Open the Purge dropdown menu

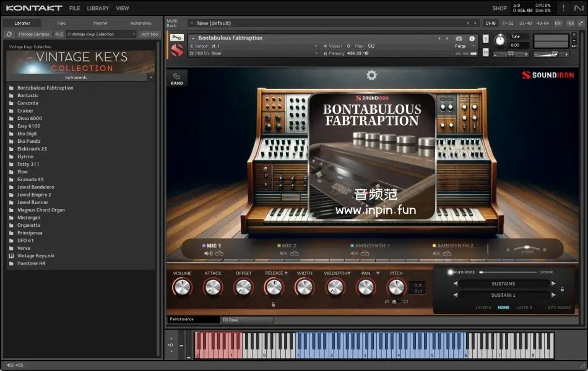464,46
